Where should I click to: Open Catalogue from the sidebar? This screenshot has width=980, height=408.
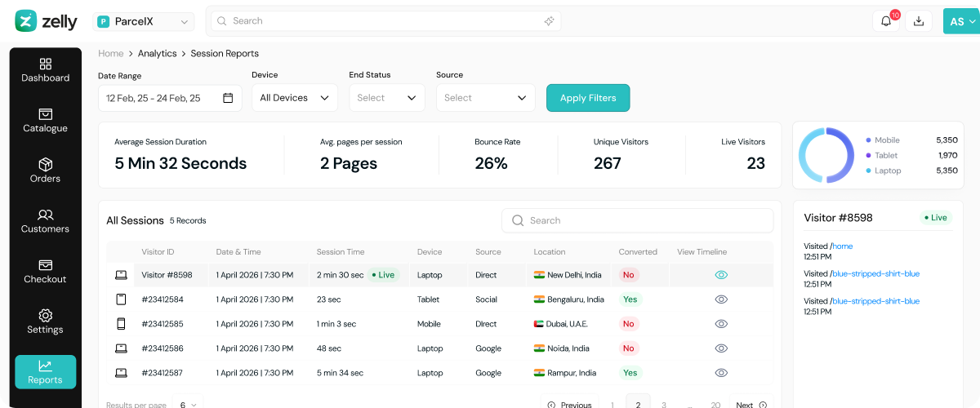point(46,120)
